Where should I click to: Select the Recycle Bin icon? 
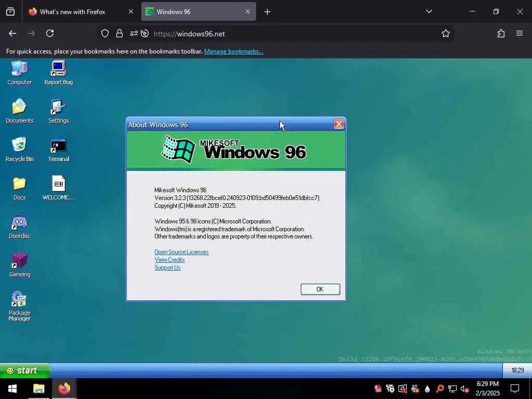(x=19, y=149)
